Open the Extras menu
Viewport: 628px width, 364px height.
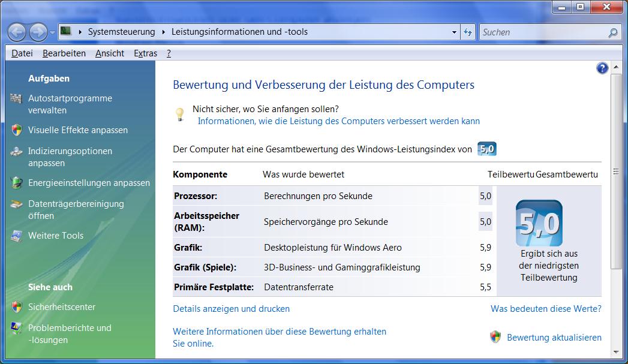pyautogui.click(x=145, y=53)
